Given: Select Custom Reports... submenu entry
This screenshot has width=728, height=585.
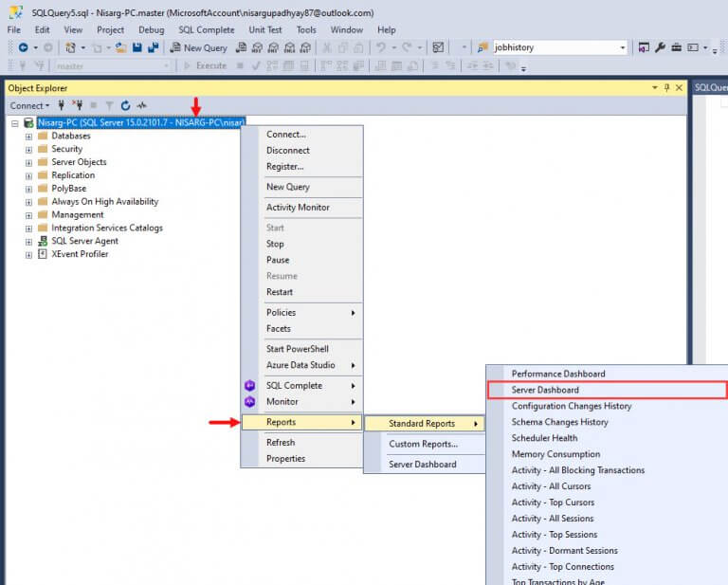Looking at the screenshot, I should [x=425, y=444].
